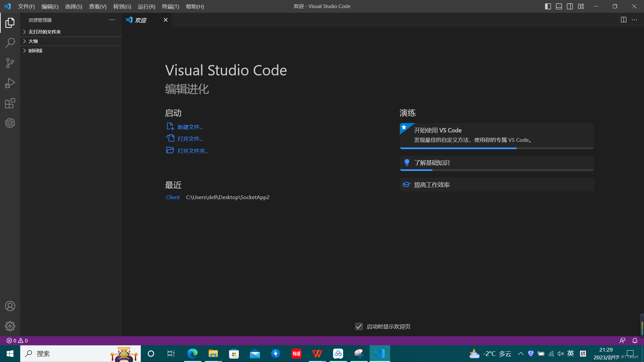Open the Source Control view icon

[10, 63]
